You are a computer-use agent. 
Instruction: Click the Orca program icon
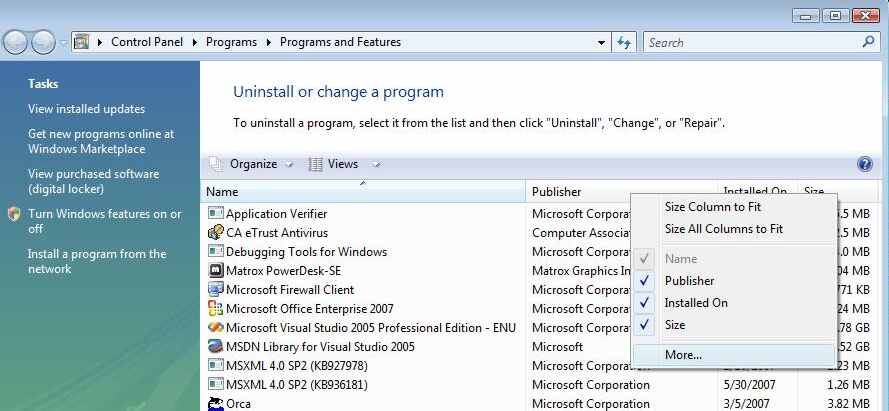point(215,404)
